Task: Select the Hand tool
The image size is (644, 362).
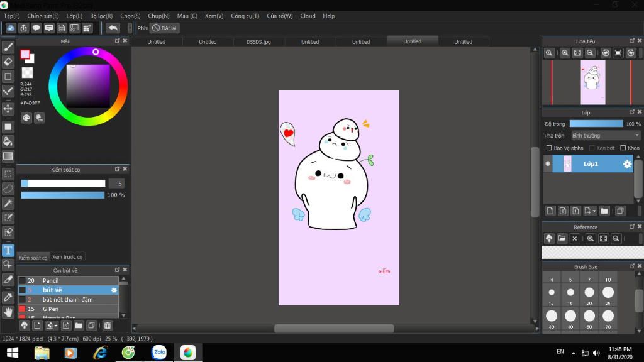Action: (x=8, y=312)
